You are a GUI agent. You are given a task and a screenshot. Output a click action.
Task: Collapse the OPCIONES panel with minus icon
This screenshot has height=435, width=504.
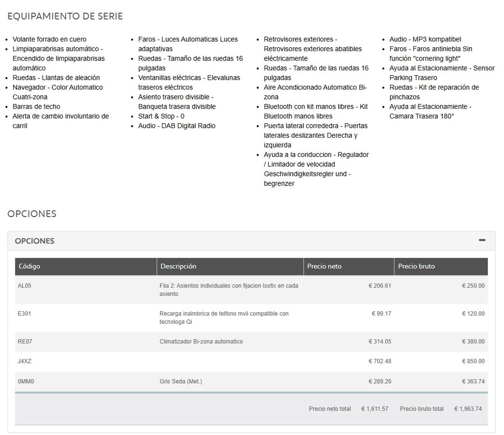482,240
